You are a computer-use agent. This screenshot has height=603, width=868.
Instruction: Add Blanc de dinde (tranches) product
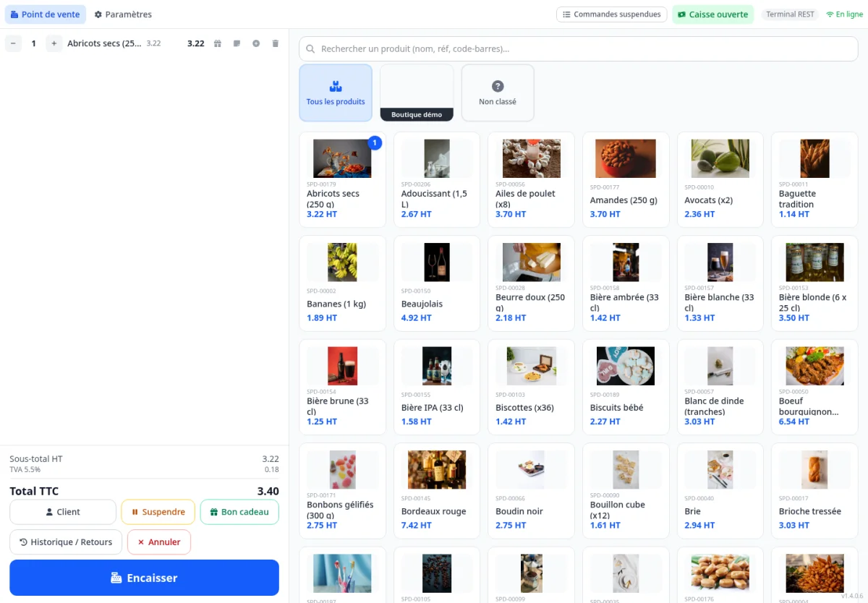point(720,387)
